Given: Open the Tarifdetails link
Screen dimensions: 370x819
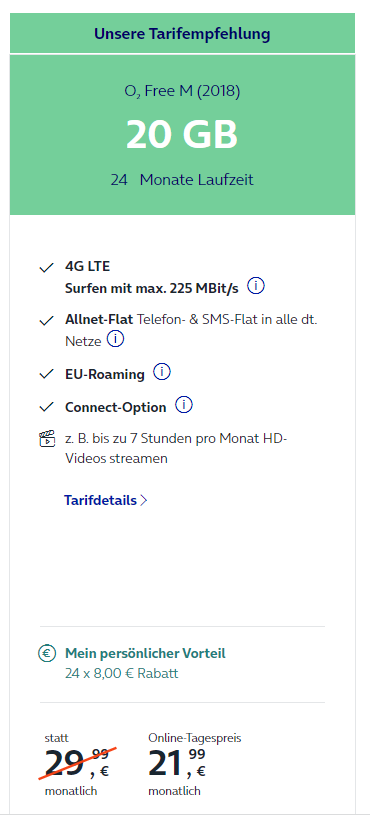Looking at the screenshot, I should click(100, 500).
